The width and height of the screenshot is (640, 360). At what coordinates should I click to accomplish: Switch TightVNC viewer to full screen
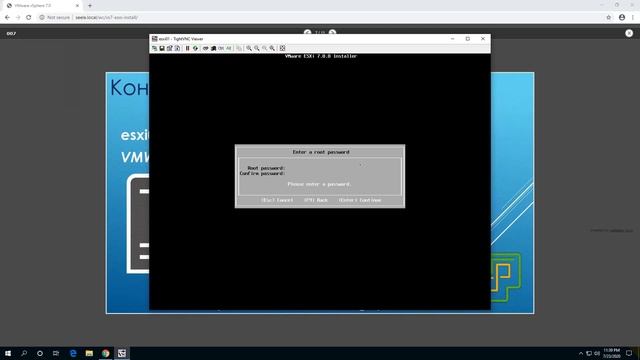click(x=282, y=48)
